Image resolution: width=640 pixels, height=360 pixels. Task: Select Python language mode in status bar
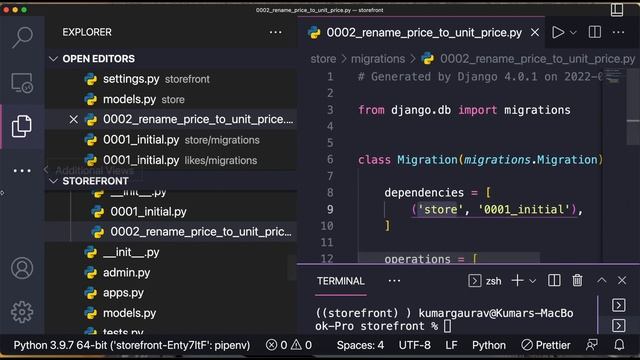(489, 345)
